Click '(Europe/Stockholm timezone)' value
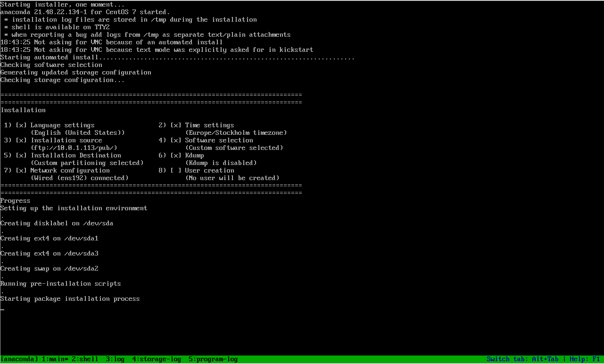The width and height of the screenshot is (604, 364). coord(236,133)
